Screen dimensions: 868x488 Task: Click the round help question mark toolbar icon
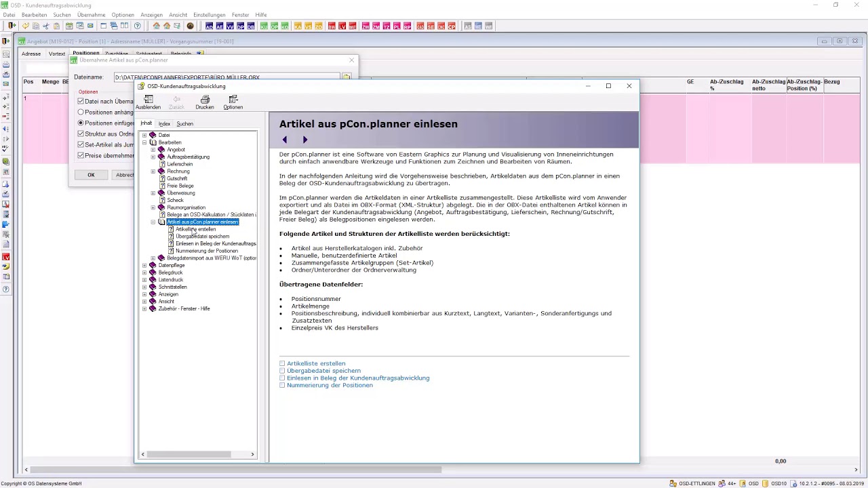tap(138, 26)
